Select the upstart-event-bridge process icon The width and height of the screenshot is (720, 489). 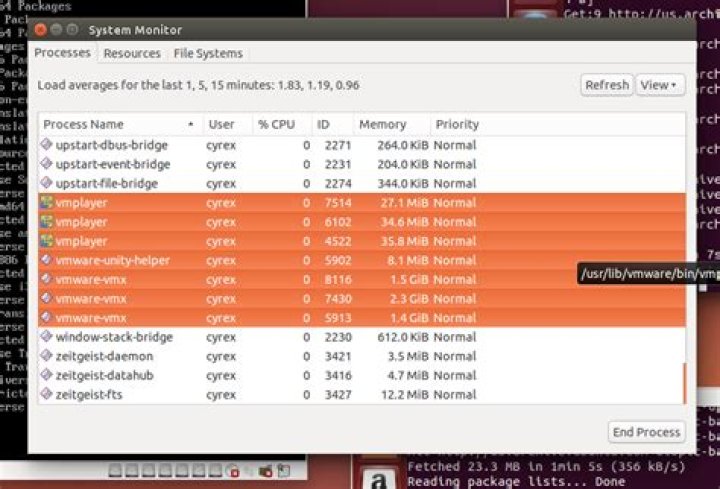coord(46,163)
